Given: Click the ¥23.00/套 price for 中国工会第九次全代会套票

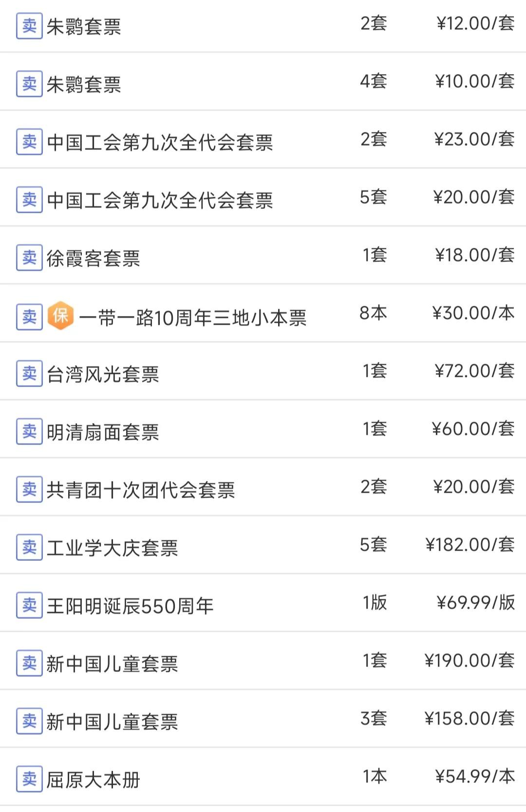Looking at the screenshot, I should [x=474, y=139].
